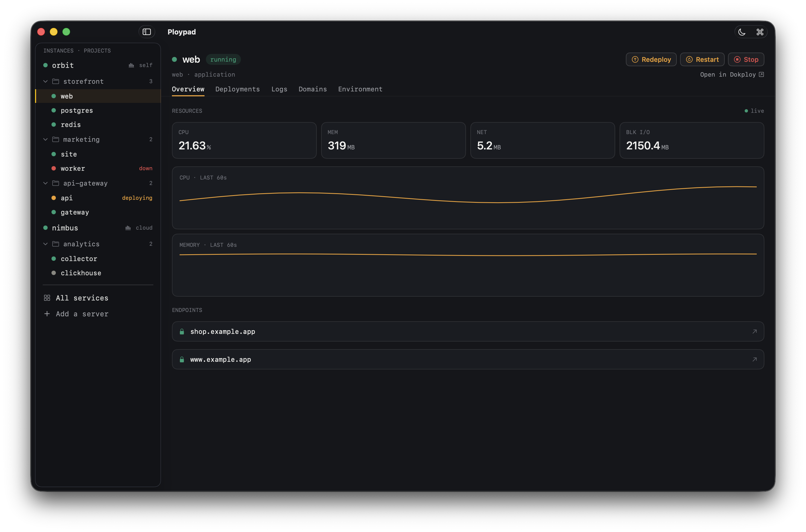Click the www.example.app endpoint text

click(221, 359)
